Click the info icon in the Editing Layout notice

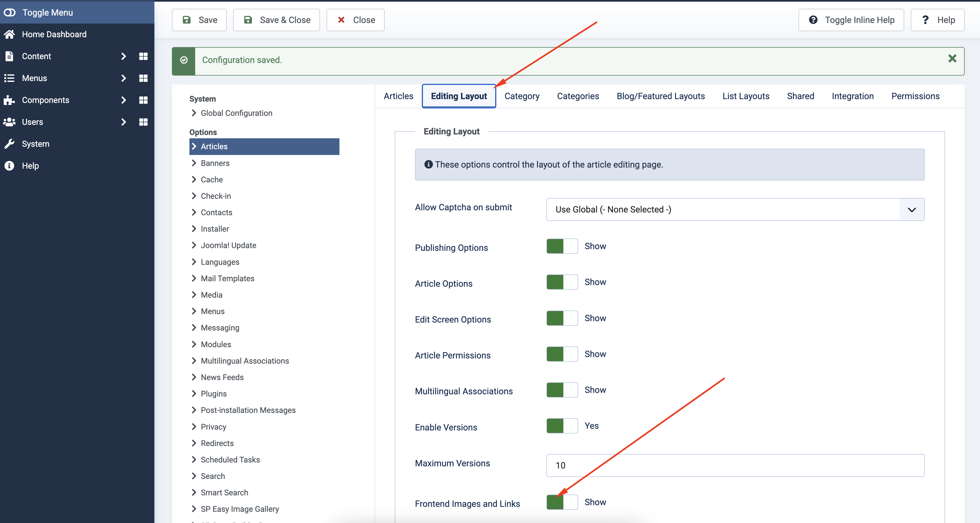(428, 165)
